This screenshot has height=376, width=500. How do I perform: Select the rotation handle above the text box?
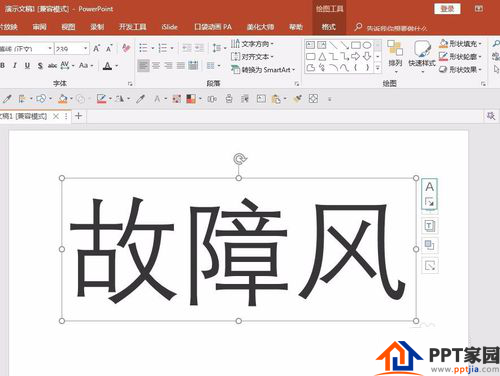tap(239, 159)
